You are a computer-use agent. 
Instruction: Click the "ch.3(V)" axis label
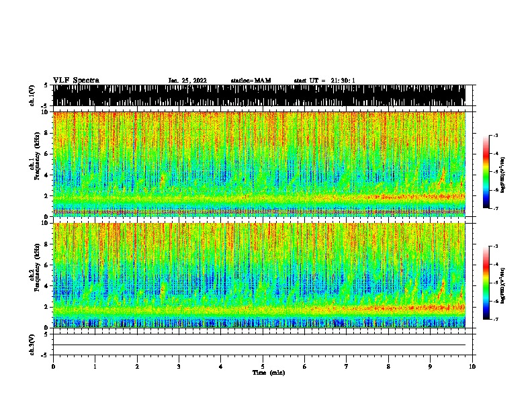(x=32, y=345)
